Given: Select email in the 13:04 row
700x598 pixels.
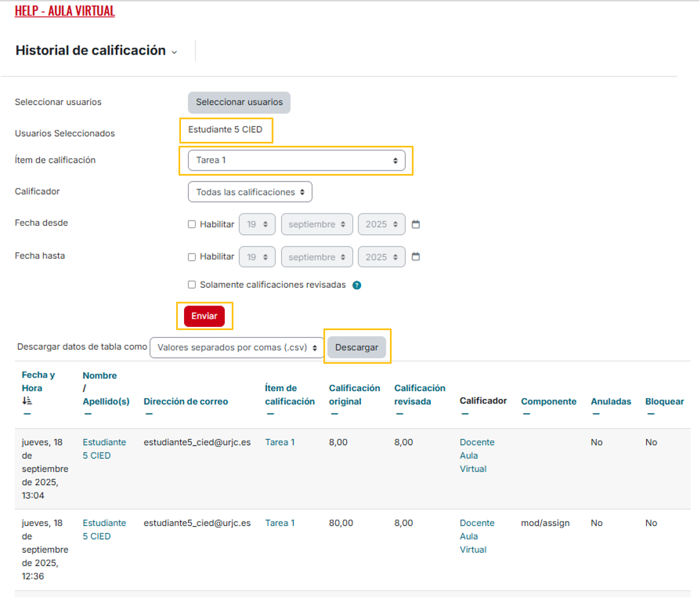Looking at the screenshot, I should tap(197, 442).
